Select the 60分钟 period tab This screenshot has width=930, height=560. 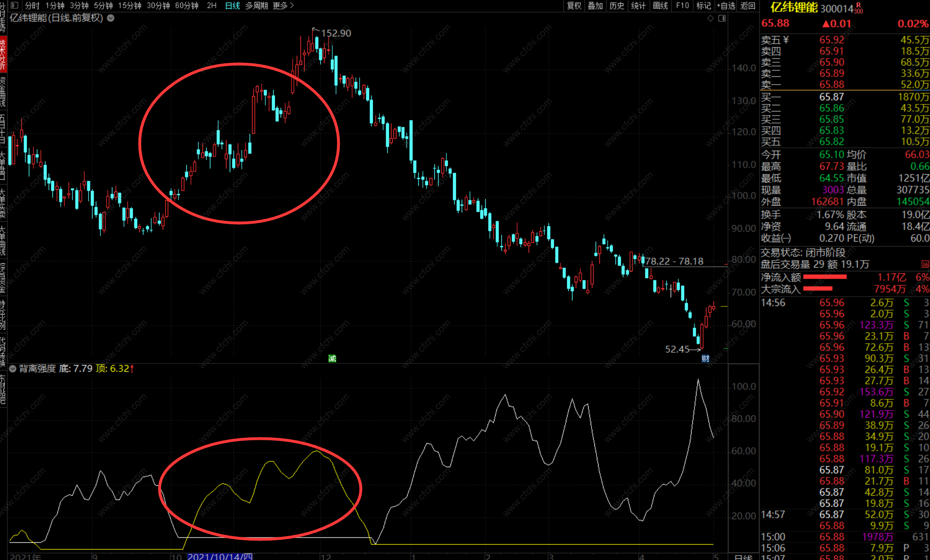coord(187,6)
